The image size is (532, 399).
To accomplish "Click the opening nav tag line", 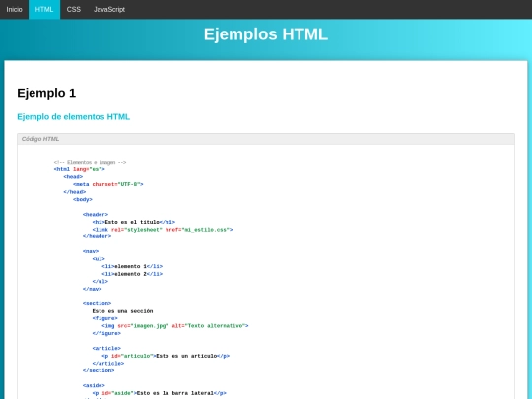I will coord(91,251).
